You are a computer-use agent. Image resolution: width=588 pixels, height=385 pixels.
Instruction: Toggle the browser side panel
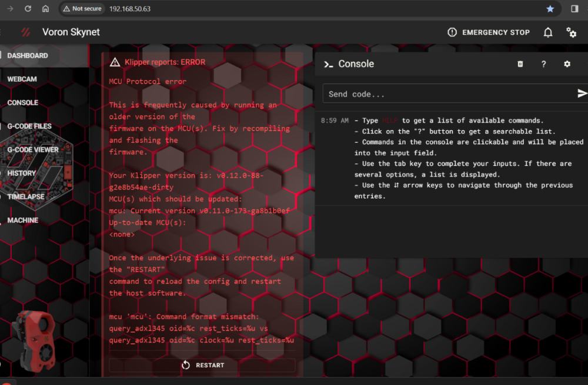click(574, 9)
